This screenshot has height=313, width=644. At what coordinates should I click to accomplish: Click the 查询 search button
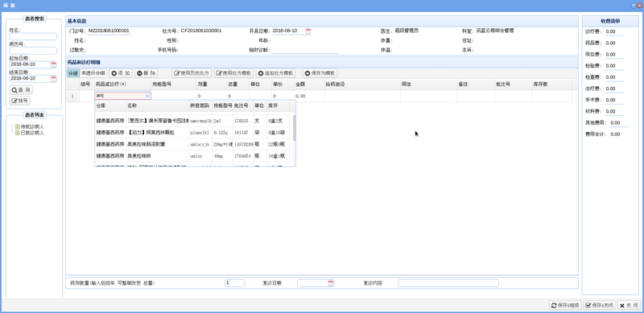point(21,90)
